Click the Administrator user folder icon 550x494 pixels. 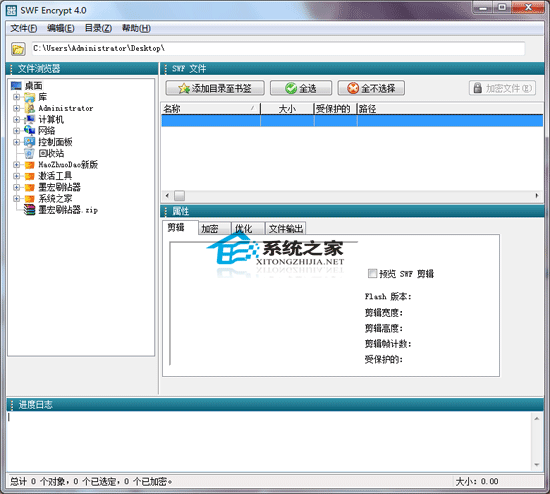pos(29,108)
